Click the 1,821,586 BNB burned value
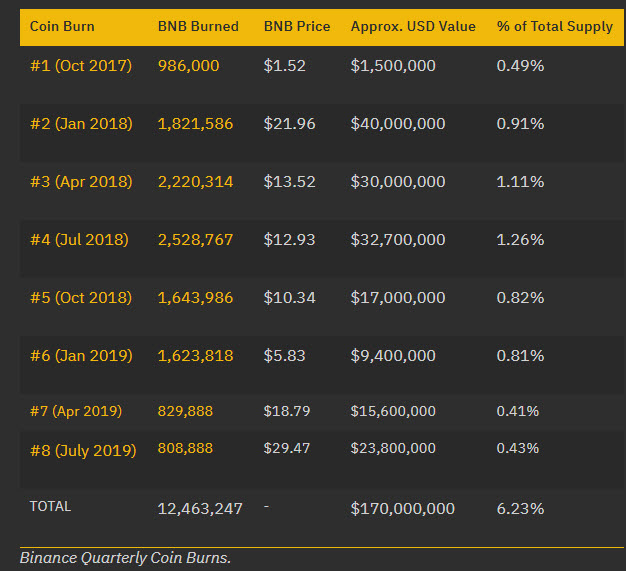This screenshot has width=626, height=571. click(x=195, y=124)
